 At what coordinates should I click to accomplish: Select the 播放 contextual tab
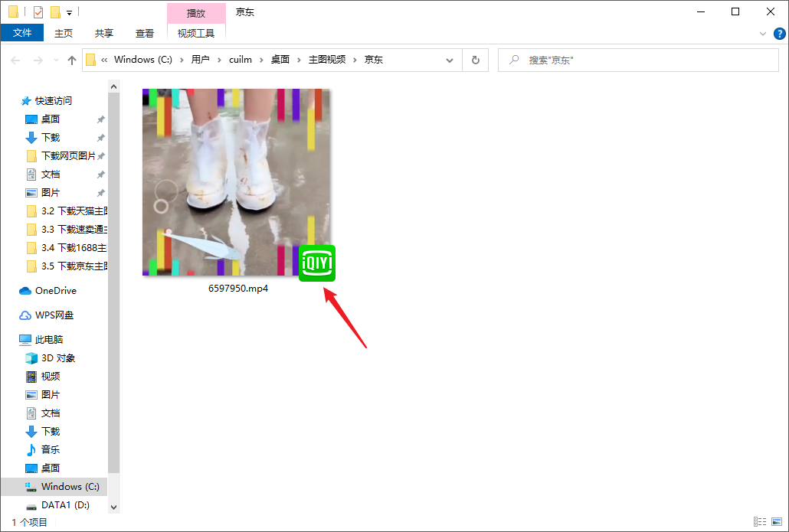[x=196, y=13]
